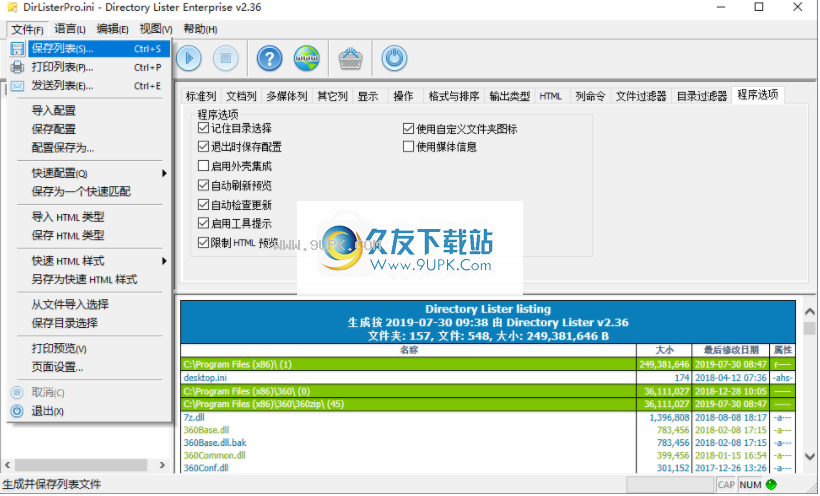The height and width of the screenshot is (496, 820).
Task: Open help via question mark icon
Action: 269,58
